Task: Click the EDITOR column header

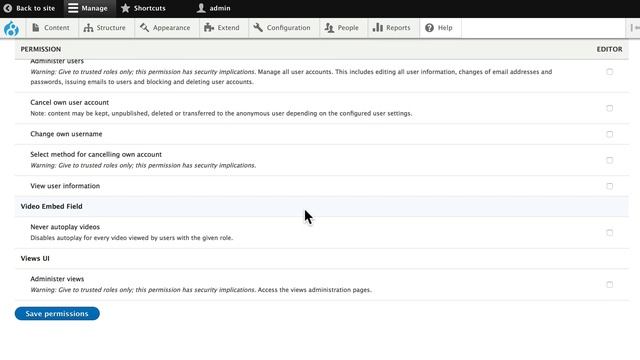Action: click(x=609, y=49)
